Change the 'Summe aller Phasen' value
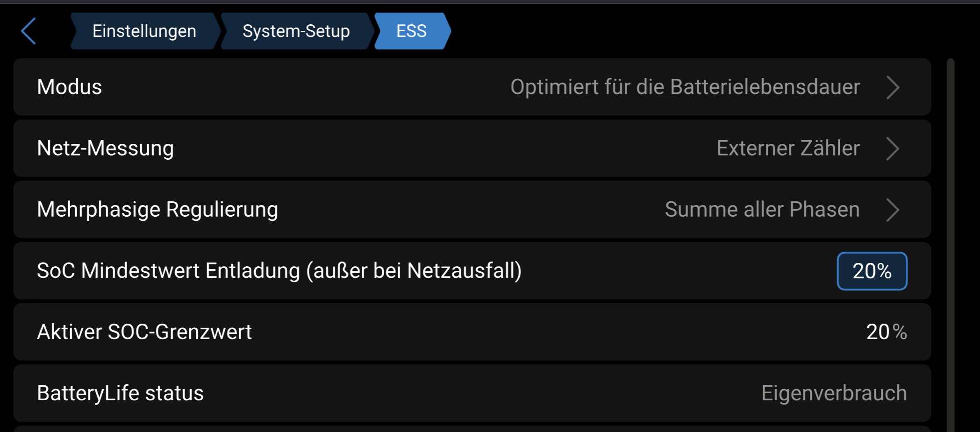Screen dimensions: 980x432 tap(762, 210)
